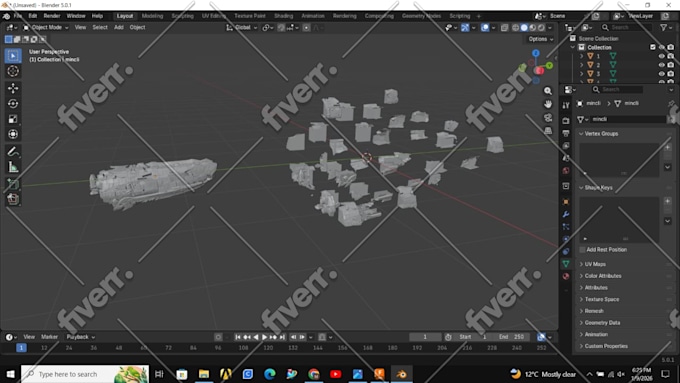Open the World properties tab
The width and height of the screenshot is (680, 383).
(566, 170)
